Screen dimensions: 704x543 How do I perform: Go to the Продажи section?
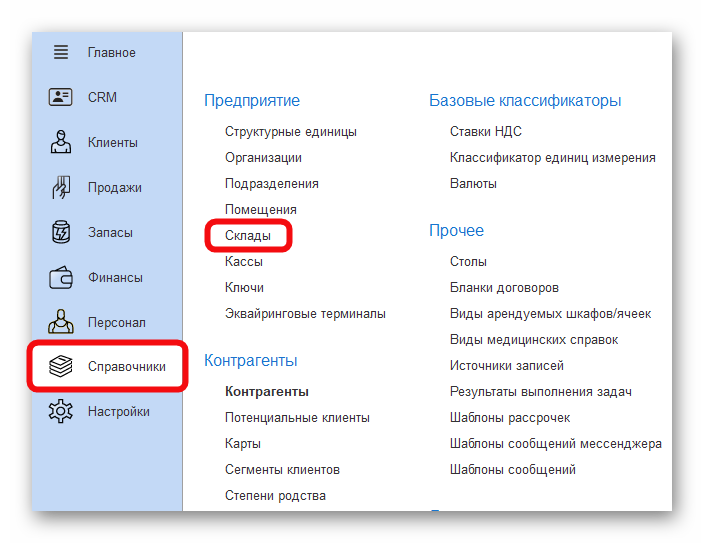114,187
